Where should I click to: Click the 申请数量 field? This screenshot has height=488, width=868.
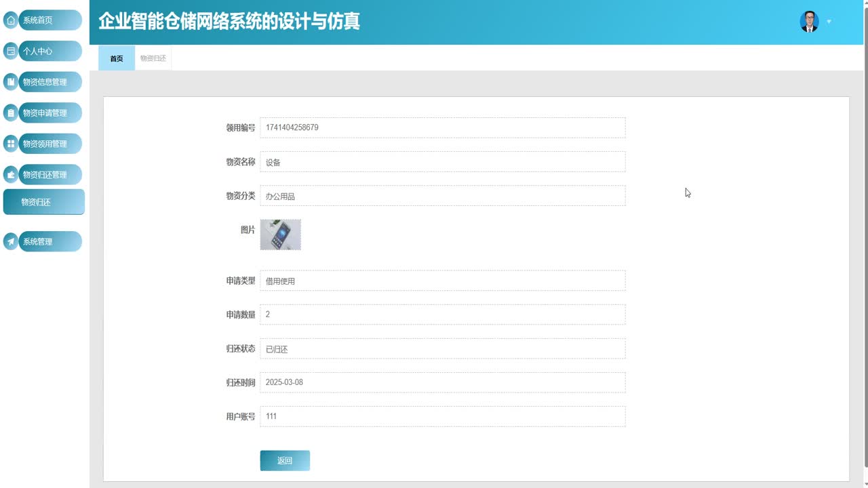(x=443, y=314)
